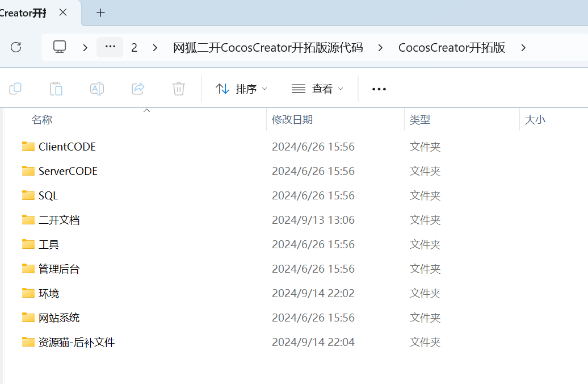
Task: Select 管理后台 folder name
Action: tap(59, 269)
